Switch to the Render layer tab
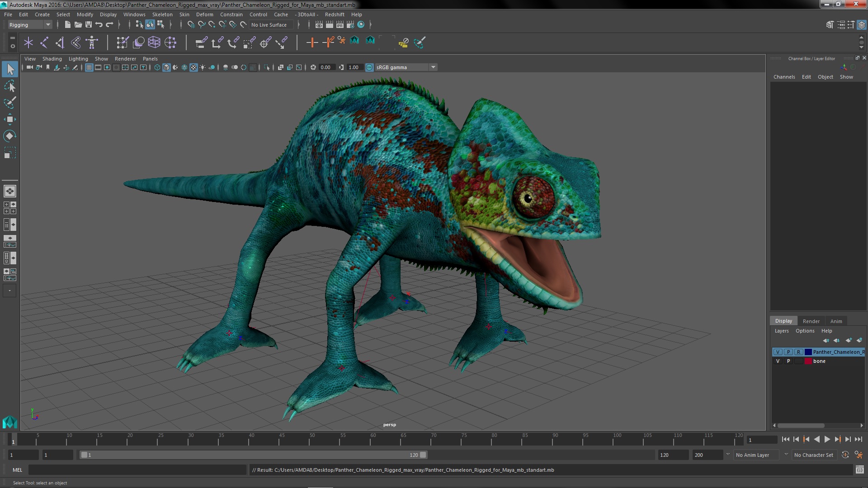The width and height of the screenshot is (868, 488). (x=811, y=321)
